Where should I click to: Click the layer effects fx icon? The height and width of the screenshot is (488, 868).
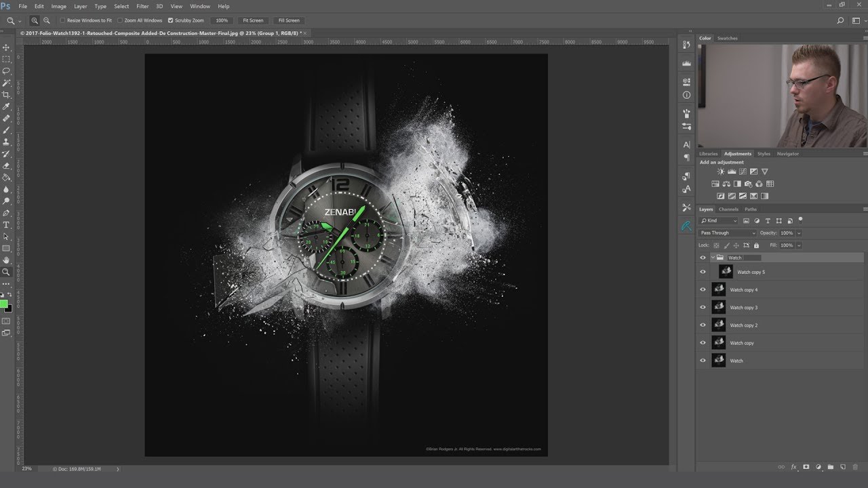[x=793, y=467]
